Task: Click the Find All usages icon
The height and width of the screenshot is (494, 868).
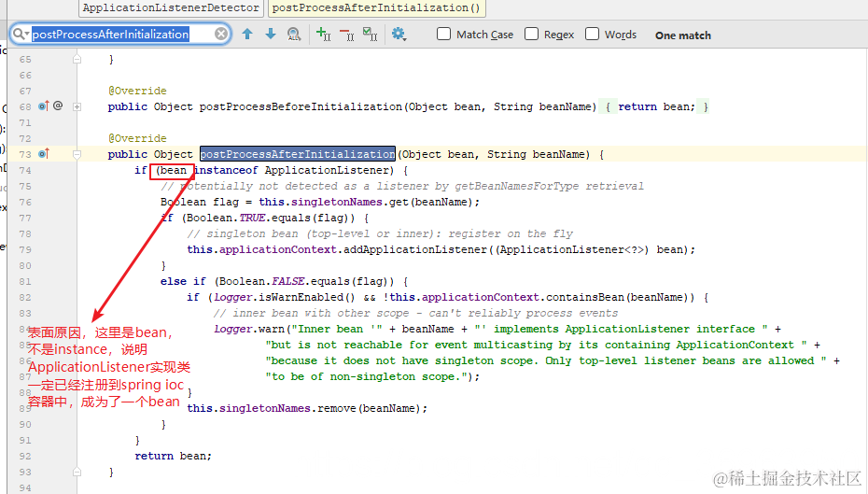Action: 294,35
